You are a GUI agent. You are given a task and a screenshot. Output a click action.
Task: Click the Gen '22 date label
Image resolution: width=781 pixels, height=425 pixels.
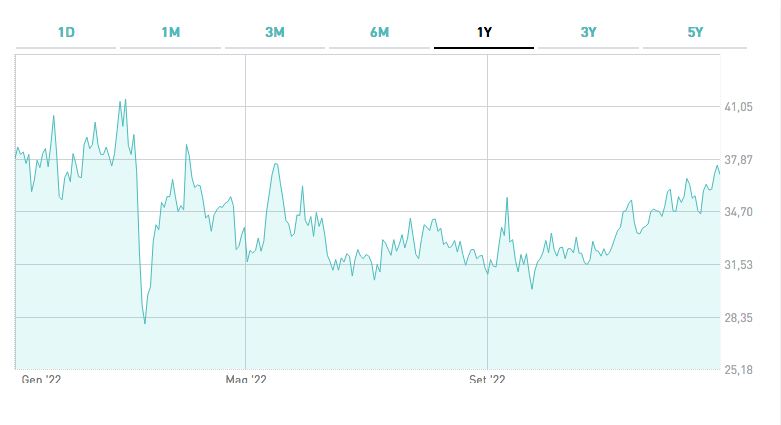(x=41, y=380)
